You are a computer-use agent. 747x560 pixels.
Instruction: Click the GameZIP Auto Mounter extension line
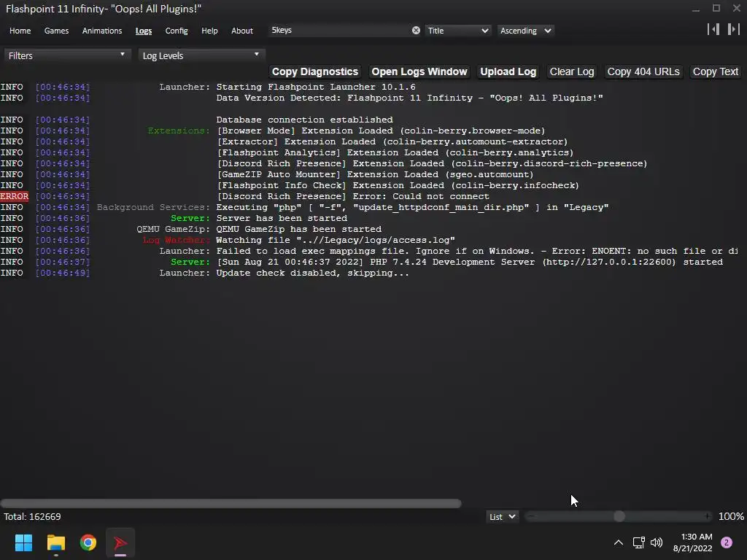(375, 174)
